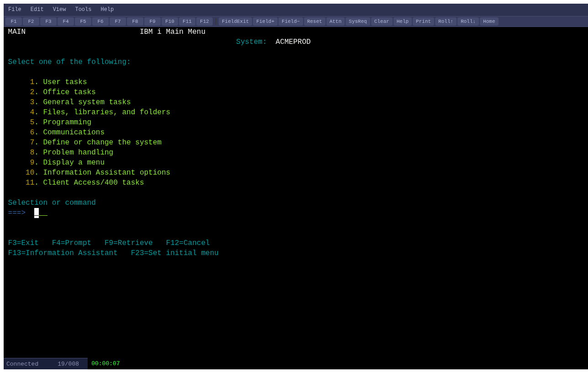Click the Field+ toolbar button
The height and width of the screenshot is (373, 588).
tap(265, 21)
